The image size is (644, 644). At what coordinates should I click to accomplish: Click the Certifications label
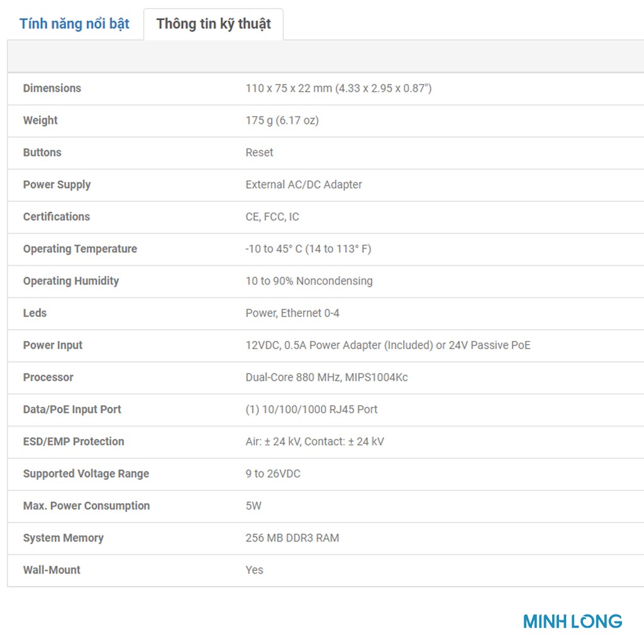(x=57, y=216)
